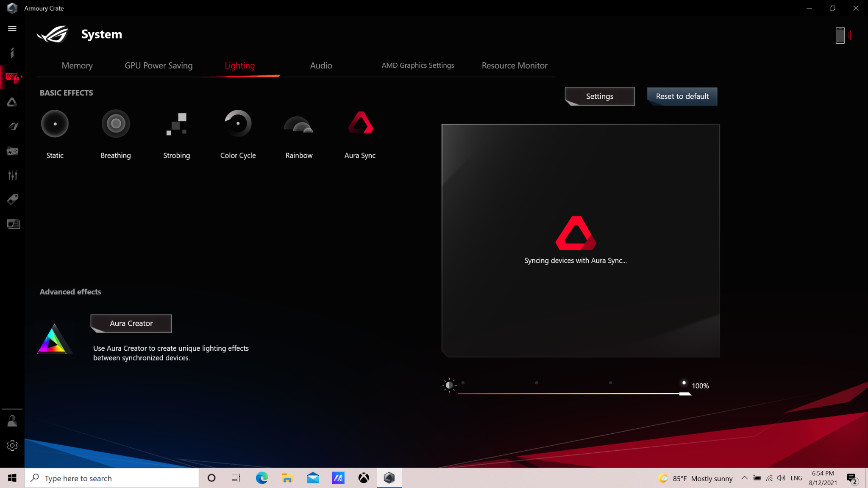
Task: Open Xbox app from taskbar
Action: point(364,478)
